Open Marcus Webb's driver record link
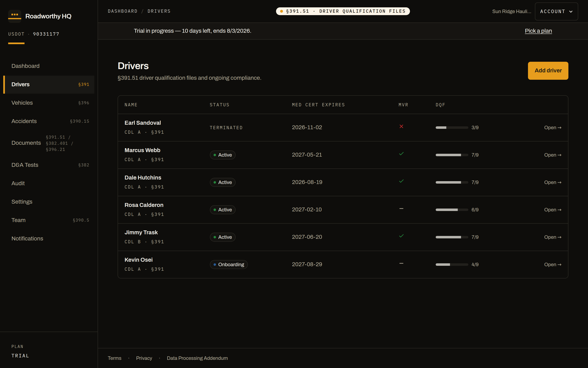 [552, 155]
